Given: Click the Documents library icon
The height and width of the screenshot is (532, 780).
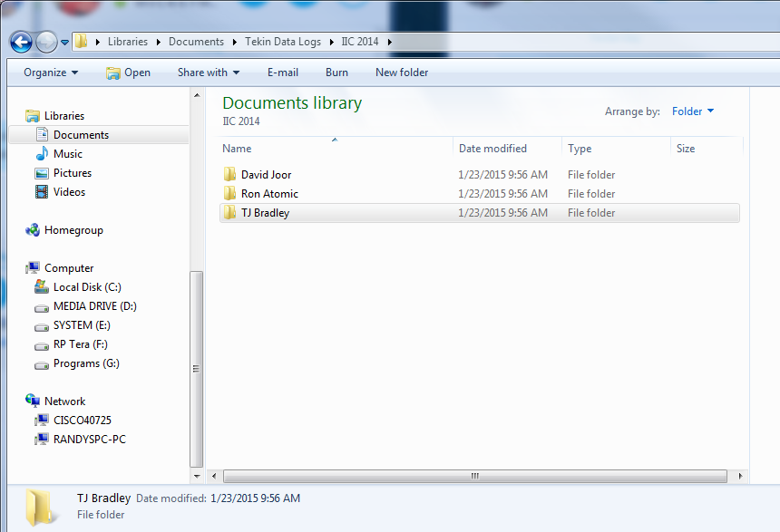Looking at the screenshot, I should pyautogui.click(x=43, y=134).
